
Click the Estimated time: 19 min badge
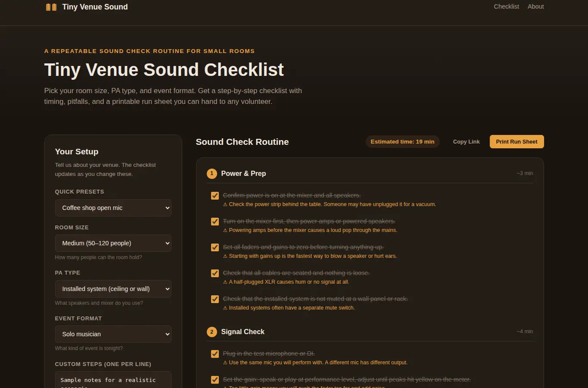(x=402, y=141)
